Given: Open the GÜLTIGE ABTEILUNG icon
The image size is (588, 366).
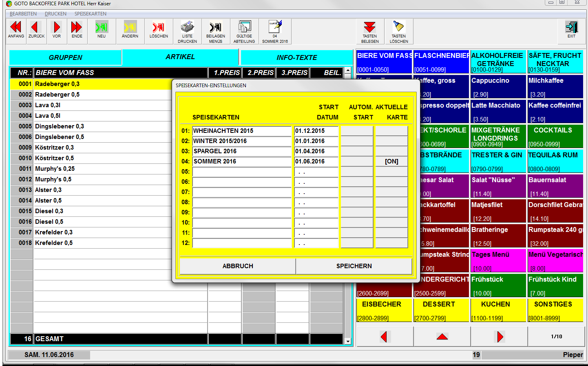Looking at the screenshot, I should (x=244, y=28).
